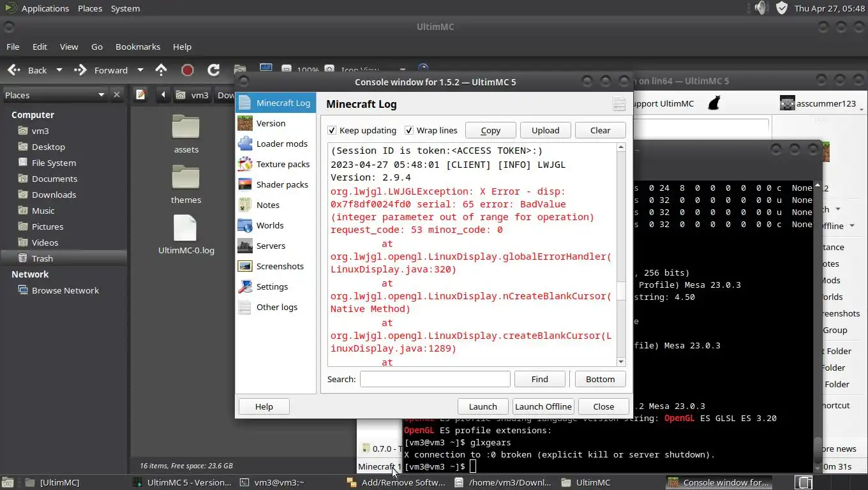
Task: Close the Places sidebar with X
Action: (x=116, y=94)
